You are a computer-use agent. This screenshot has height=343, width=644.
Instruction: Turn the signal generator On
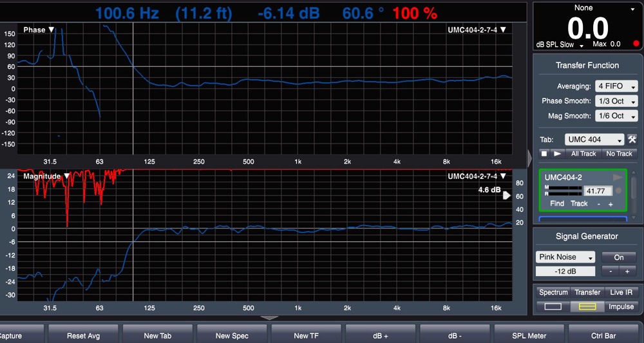pos(618,257)
